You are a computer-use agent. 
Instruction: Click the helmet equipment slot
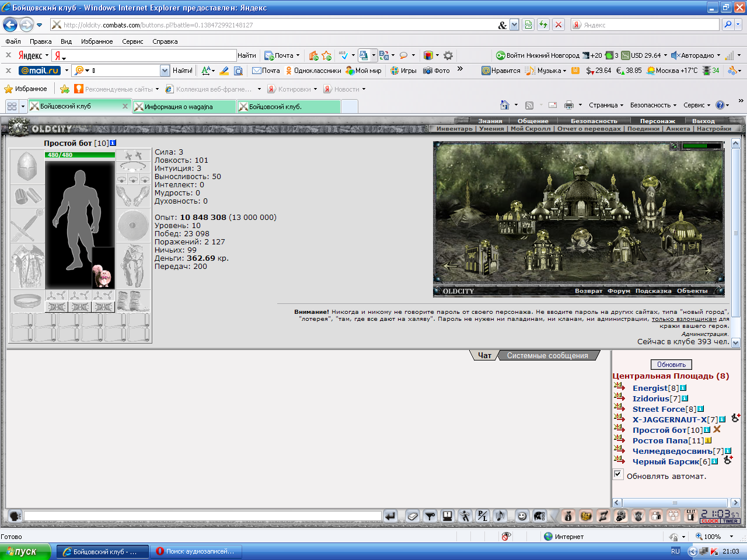27,167
